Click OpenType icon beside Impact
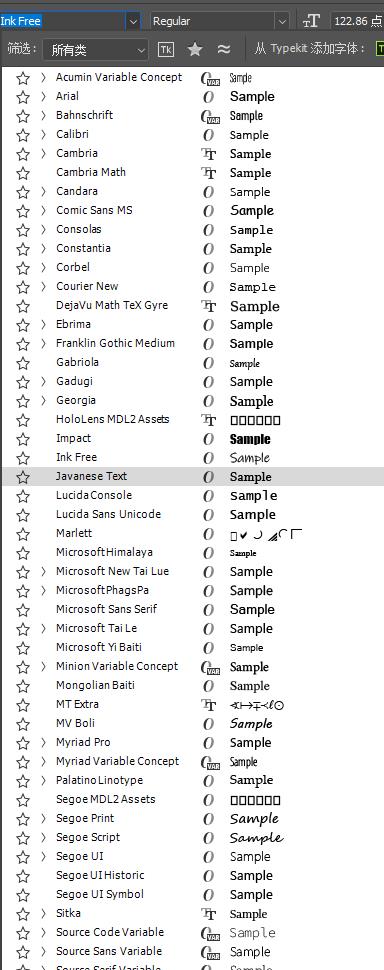384x970 pixels. [x=208, y=439]
